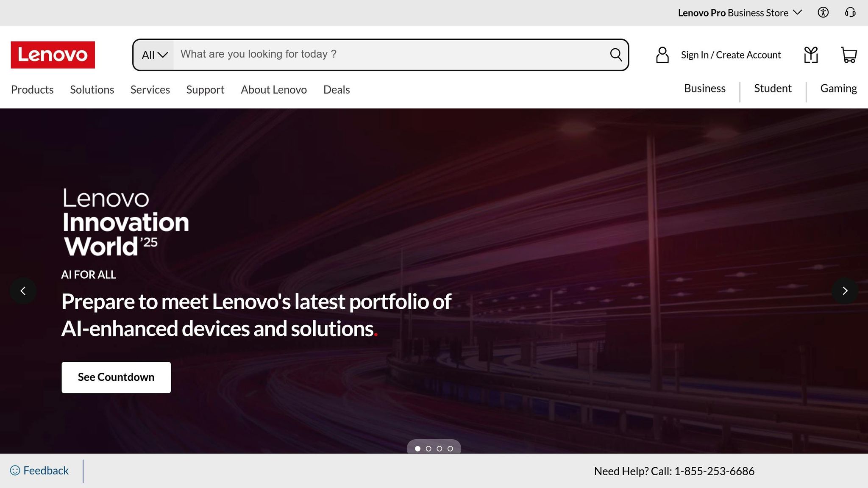The width and height of the screenshot is (868, 488).
Task: Select the first carousel dot indicator
Action: click(417, 449)
